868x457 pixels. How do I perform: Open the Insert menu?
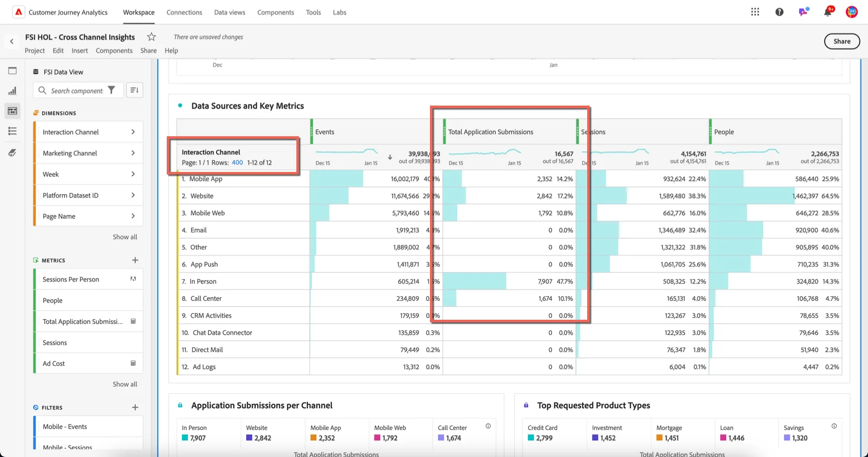point(79,50)
